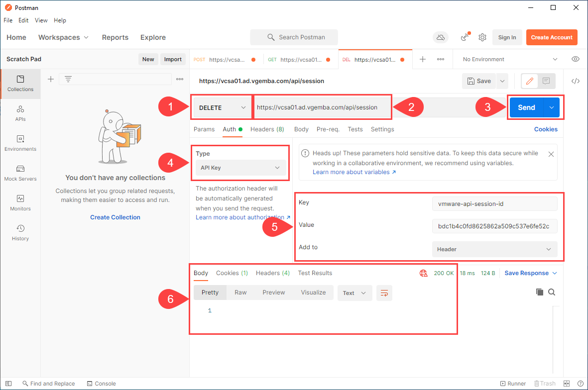Switch to the comments mode icon
The height and width of the screenshot is (390, 588).
(546, 81)
